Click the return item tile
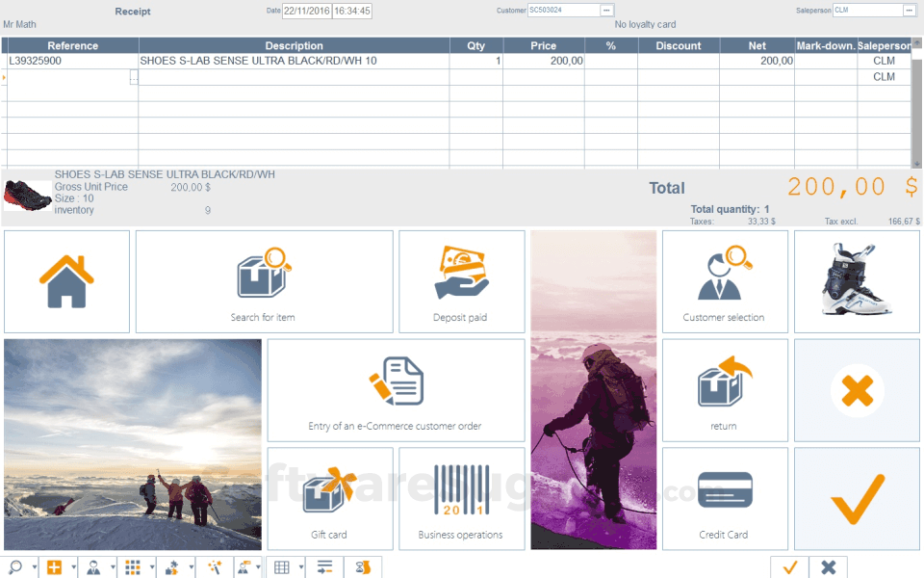 coord(724,389)
